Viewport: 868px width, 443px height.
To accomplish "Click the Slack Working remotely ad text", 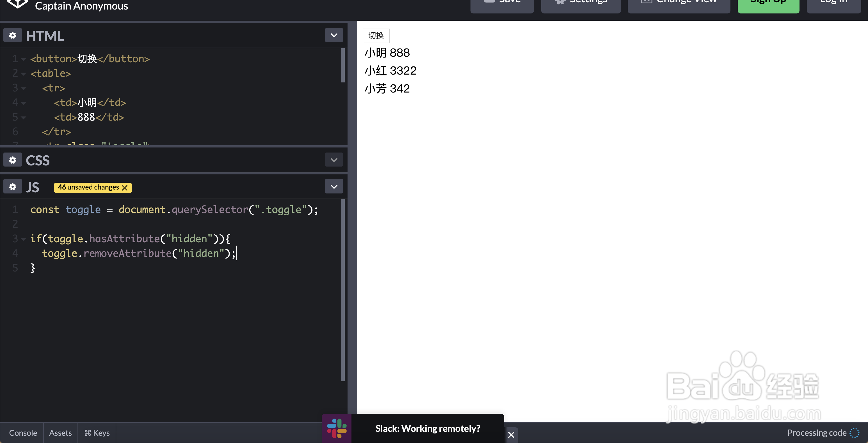I will pyautogui.click(x=427, y=428).
